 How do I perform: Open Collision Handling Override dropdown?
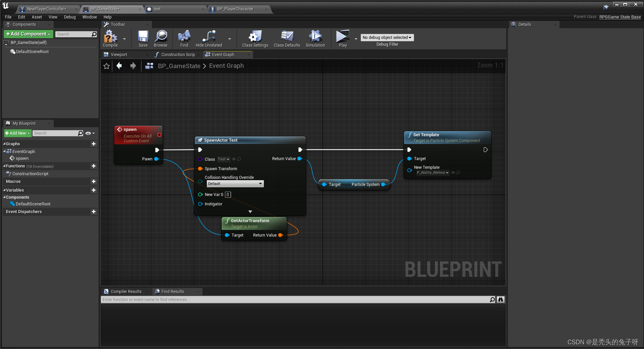[x=235, y=184]
